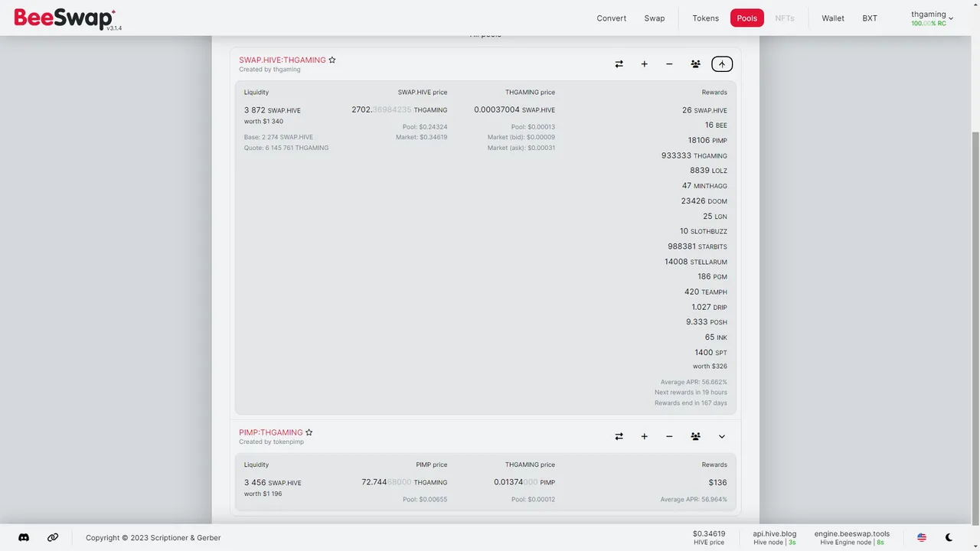The width and height of the screenshot is (980, 551).
Task: Expand the PIMP:THGAMING pool details
Action: 722,436
